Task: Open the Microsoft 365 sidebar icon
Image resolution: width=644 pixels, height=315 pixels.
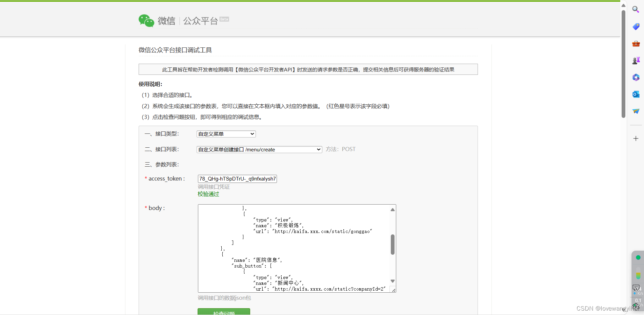Action: (636, 77)
